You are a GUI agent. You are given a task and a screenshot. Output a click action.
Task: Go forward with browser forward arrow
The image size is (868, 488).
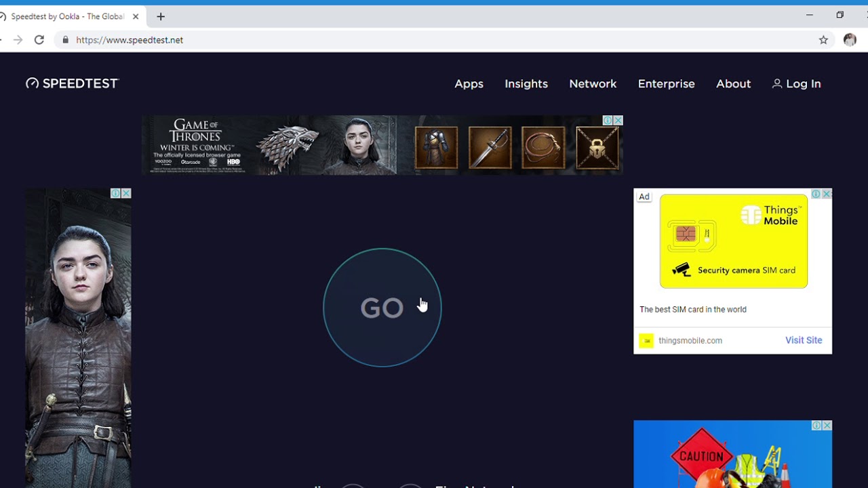pyautogui.click(x=18, y=40)
